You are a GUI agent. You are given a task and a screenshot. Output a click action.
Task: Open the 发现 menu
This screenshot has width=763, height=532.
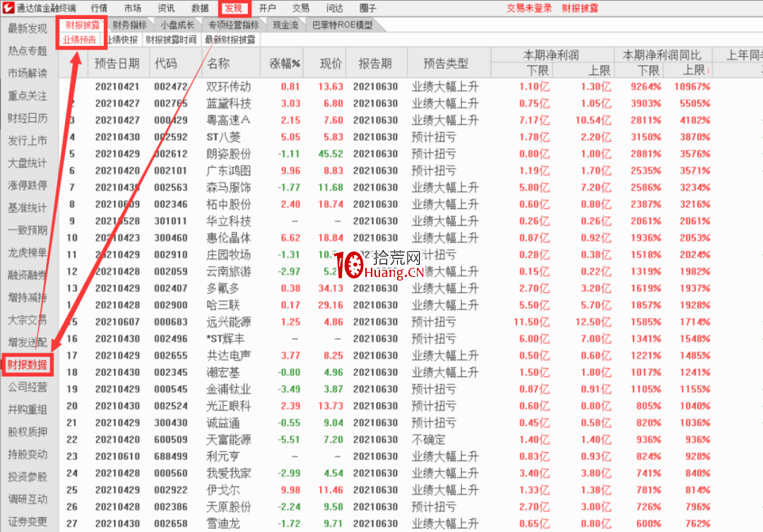234,8
